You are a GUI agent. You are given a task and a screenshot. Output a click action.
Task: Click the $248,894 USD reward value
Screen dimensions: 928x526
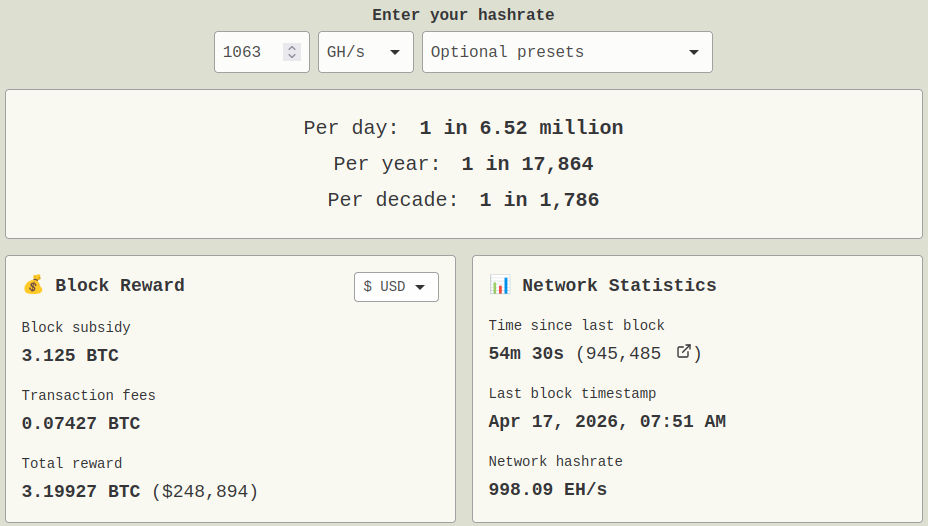tap(205, 492)
